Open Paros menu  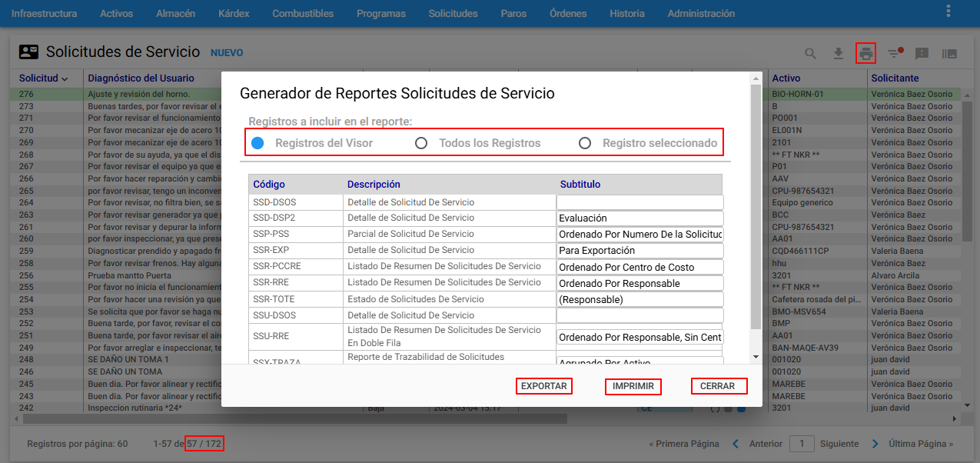[x=513, y=13]
